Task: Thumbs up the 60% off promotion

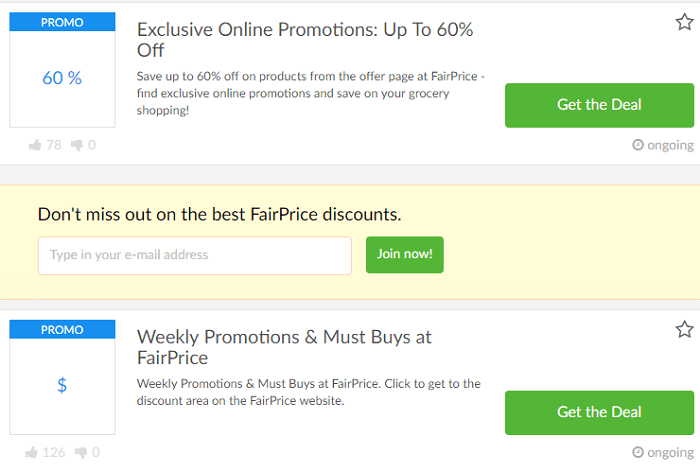Action: coord(36,145)
